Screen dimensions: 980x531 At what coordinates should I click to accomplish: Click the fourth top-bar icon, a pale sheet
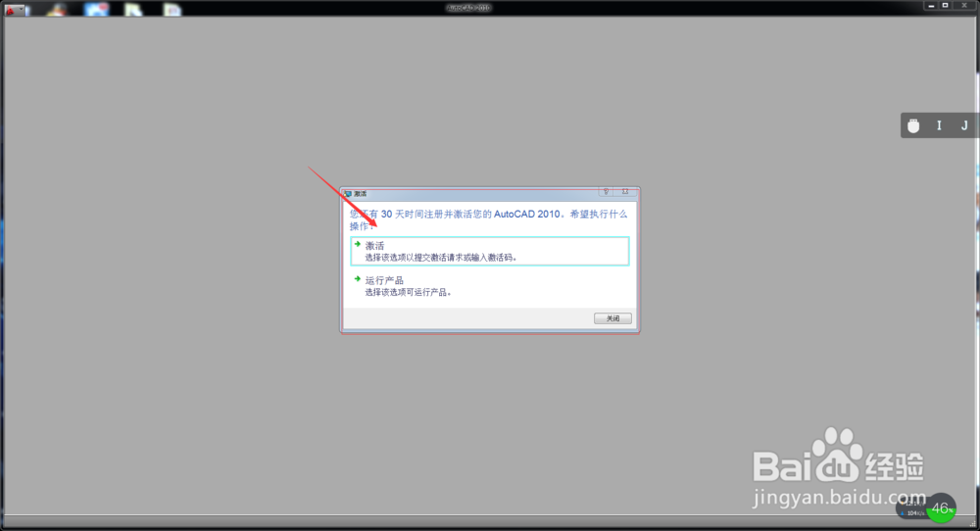pyautogui.click(x=133, y=9)
